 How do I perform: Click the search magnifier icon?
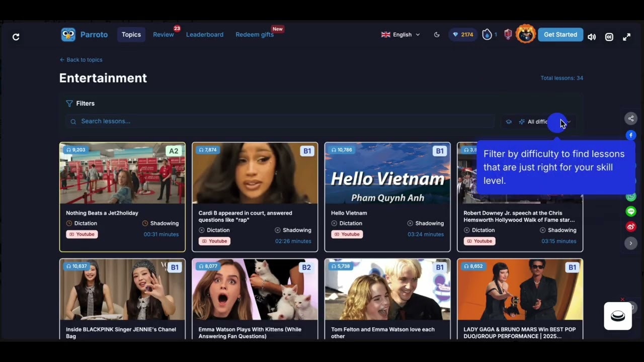point(73,122)
